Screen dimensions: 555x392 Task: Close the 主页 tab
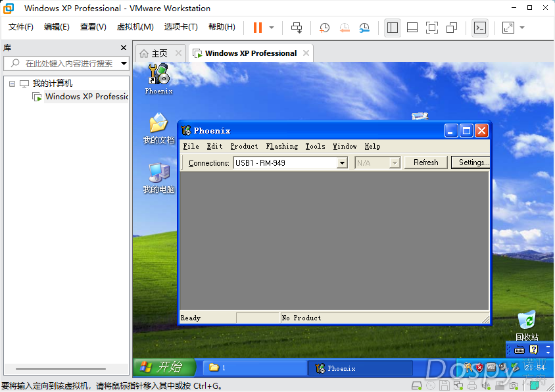coord(178,53)
